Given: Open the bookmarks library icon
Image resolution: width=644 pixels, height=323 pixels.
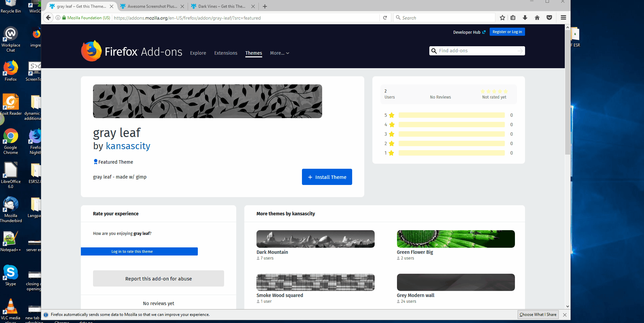Looking at the screenshot, I should tap(513, 18).
